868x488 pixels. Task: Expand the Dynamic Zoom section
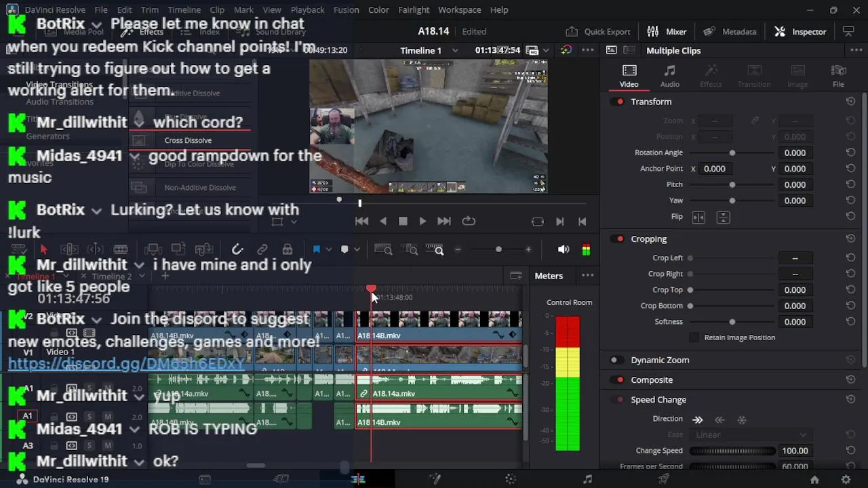660,360
